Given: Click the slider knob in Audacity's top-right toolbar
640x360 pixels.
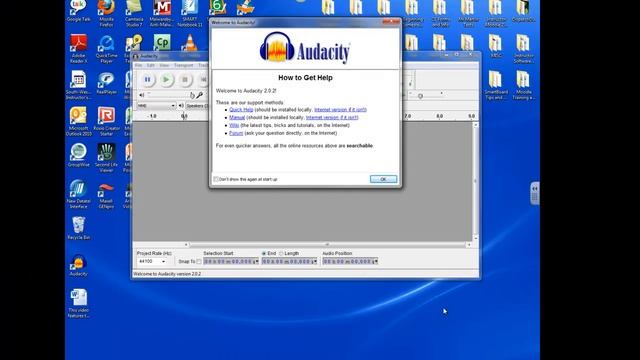Looking at the screenshot, I should [x=420, y=96].
